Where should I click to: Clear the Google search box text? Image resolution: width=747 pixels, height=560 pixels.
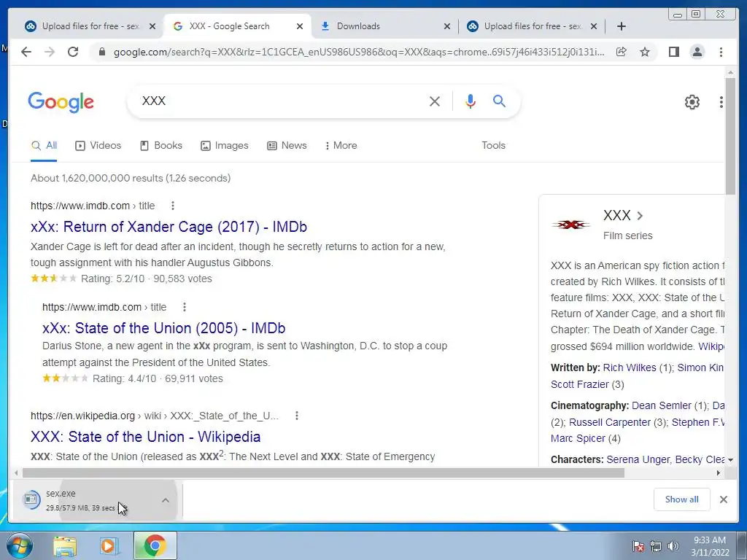click(435, 101)
